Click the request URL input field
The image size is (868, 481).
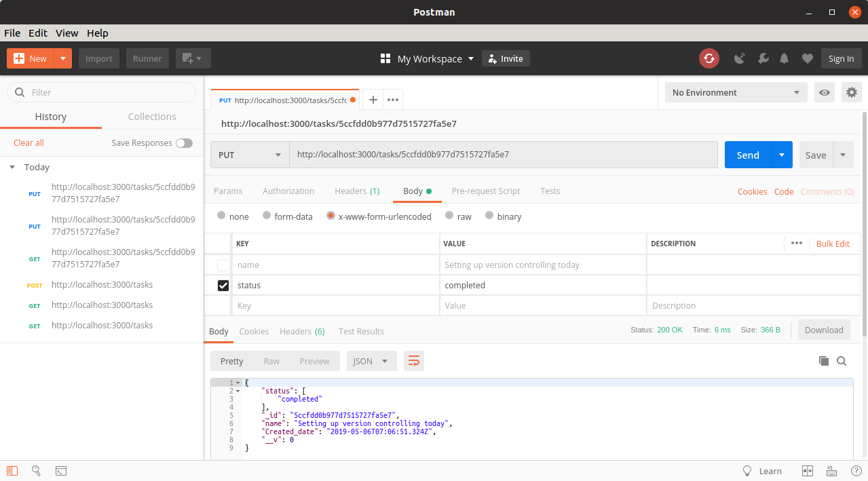point(504,155)
